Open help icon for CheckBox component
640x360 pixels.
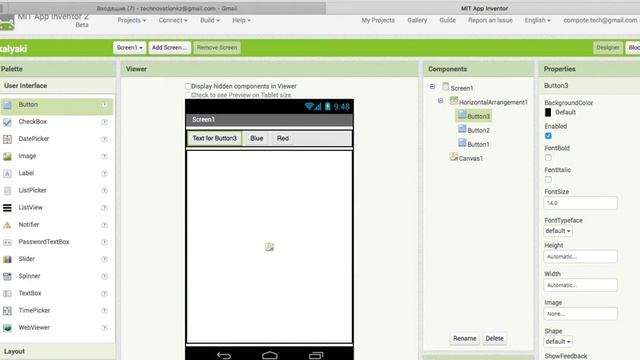pyautogui.click(x=104, y=122)
